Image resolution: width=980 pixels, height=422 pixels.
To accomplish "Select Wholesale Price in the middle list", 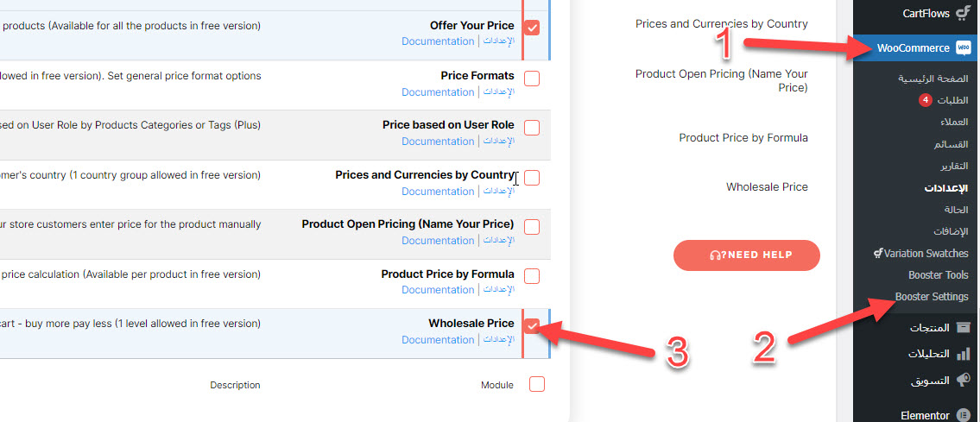I will (x=767, y=187).
